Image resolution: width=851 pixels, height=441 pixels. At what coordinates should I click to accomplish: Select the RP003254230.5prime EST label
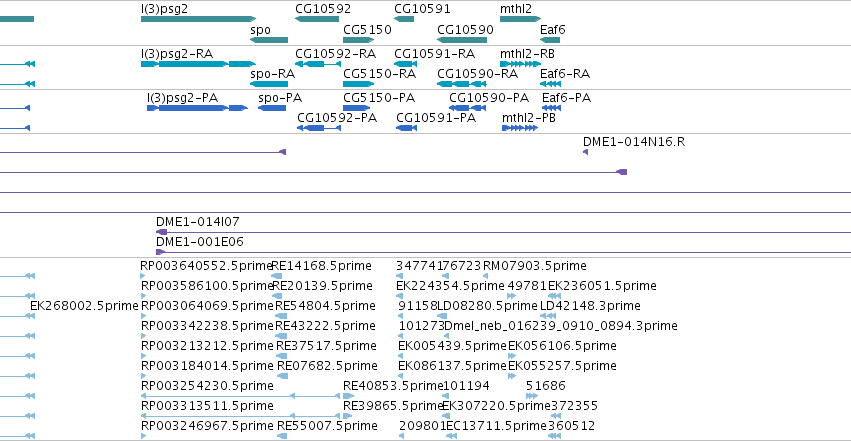(x=207, y=386)
